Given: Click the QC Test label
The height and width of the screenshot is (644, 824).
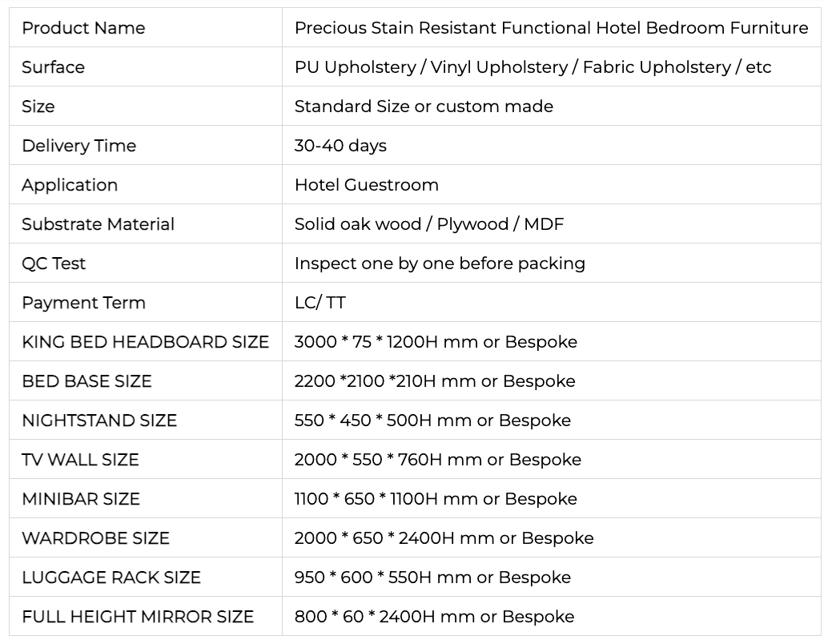Looking at the screenshot, I should coord(54,264).
